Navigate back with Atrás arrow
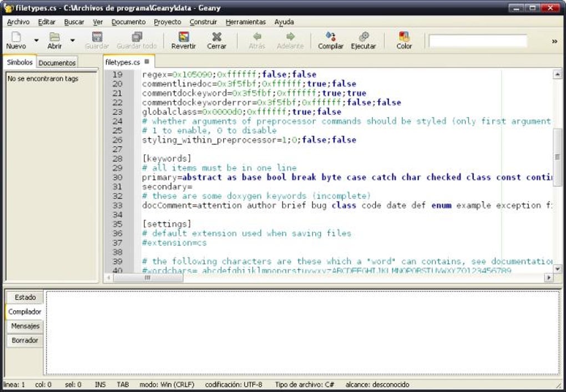Screen dimensions: 566x392 257,40
